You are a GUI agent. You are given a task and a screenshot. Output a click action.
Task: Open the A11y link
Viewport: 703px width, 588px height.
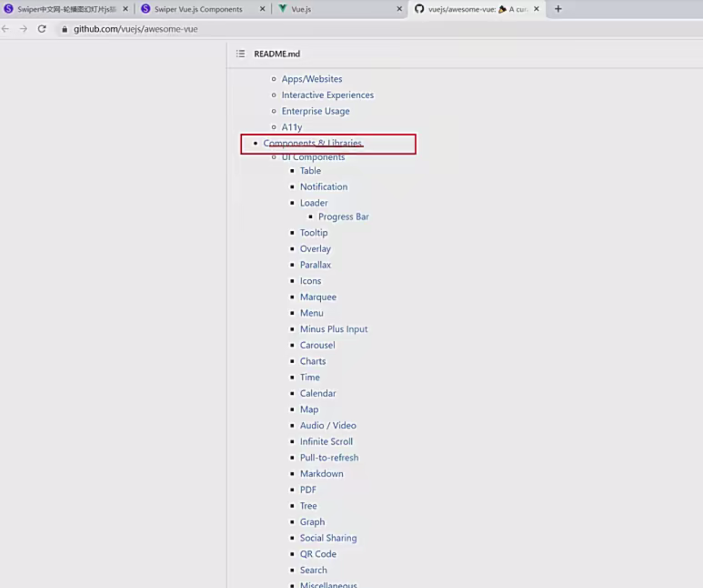point(291,127)
